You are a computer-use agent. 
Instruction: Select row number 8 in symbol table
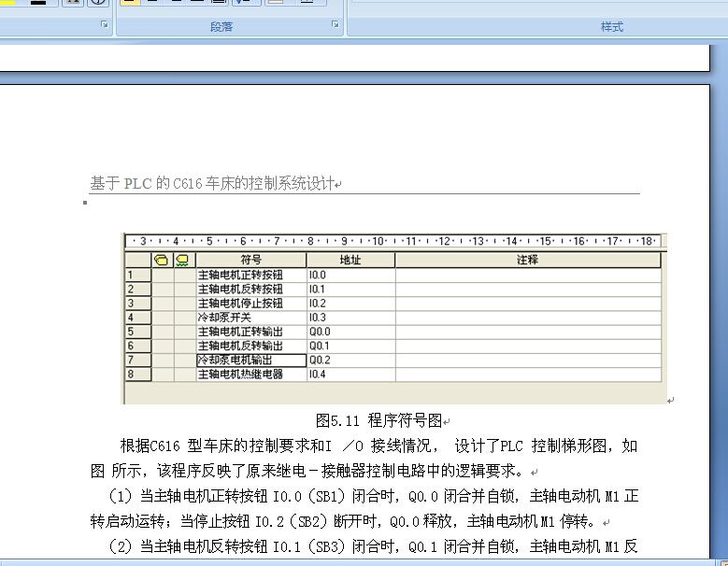[x=138, y=375]
